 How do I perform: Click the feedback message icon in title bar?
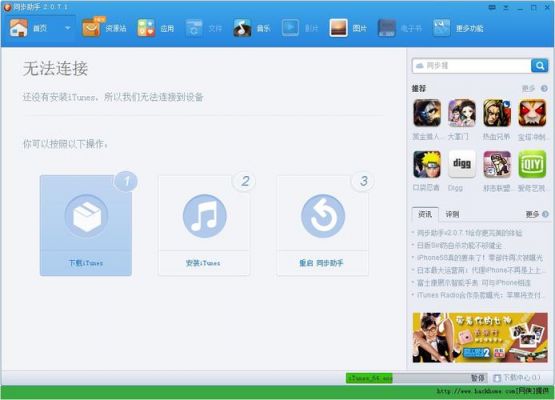492,7
